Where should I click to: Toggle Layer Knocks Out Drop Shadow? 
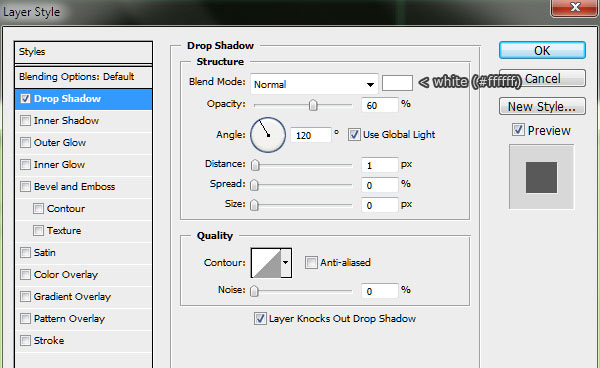coord(260,318)
